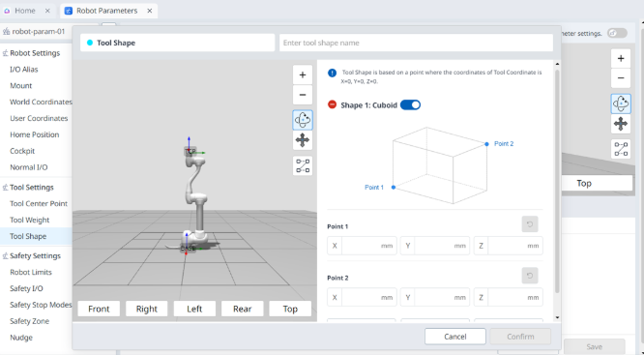Viewport: 644px width, 355px height.
Task: Set viewer to Front view
Action: 99,309
